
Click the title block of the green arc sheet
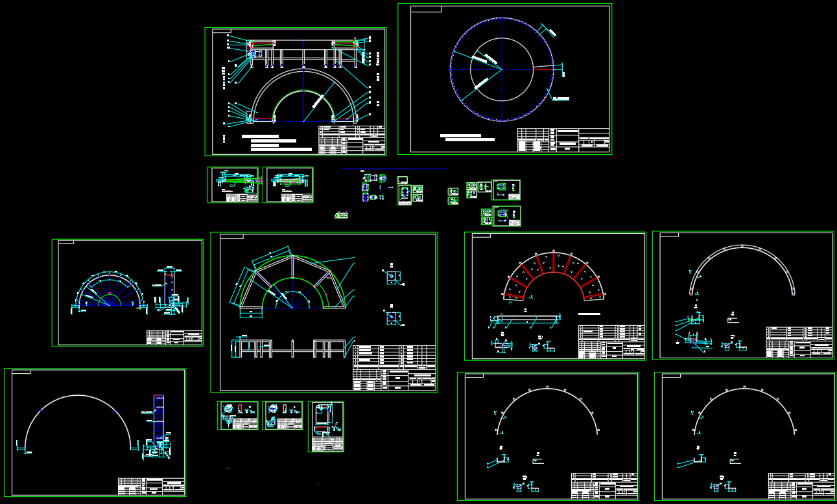click(394, 367)
